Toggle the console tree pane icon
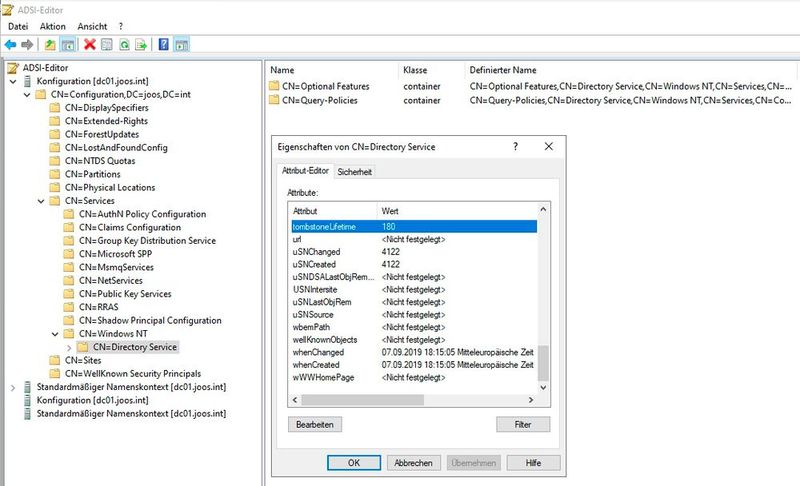The image size is (800, 486). click(68, 45)
